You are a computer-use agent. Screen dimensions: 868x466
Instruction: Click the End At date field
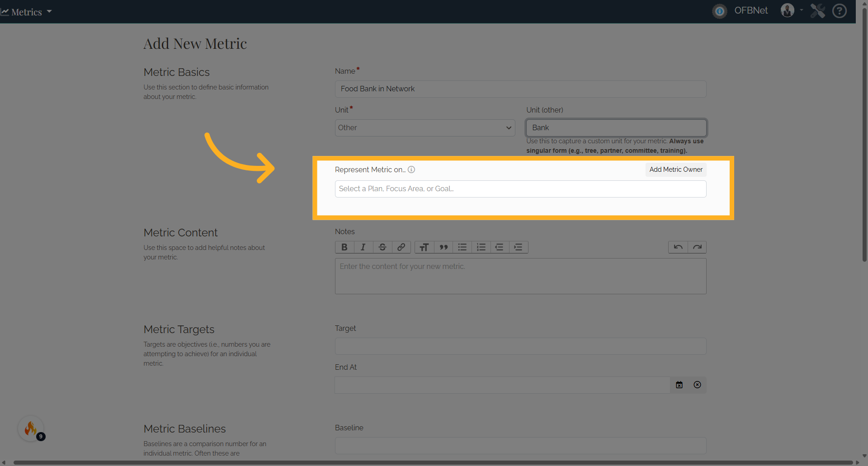[502, 385]
